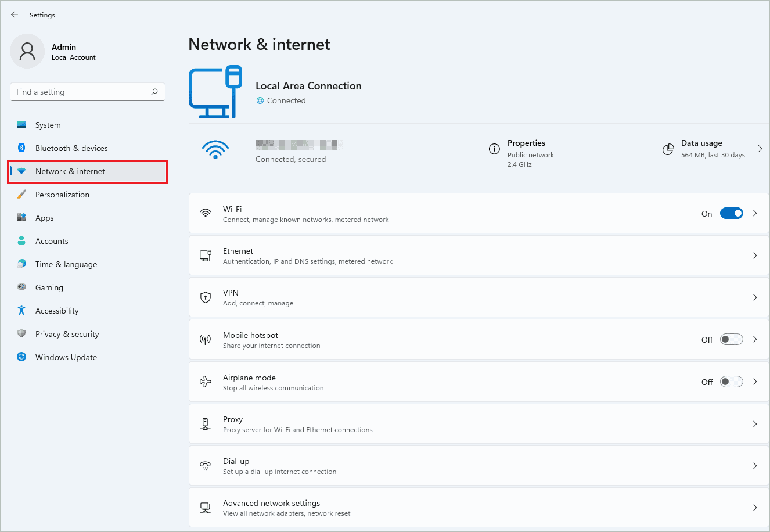The image size is (770, 532).
Task: Click the Accounts person icon in sidebar
Action: pos(21,241)
